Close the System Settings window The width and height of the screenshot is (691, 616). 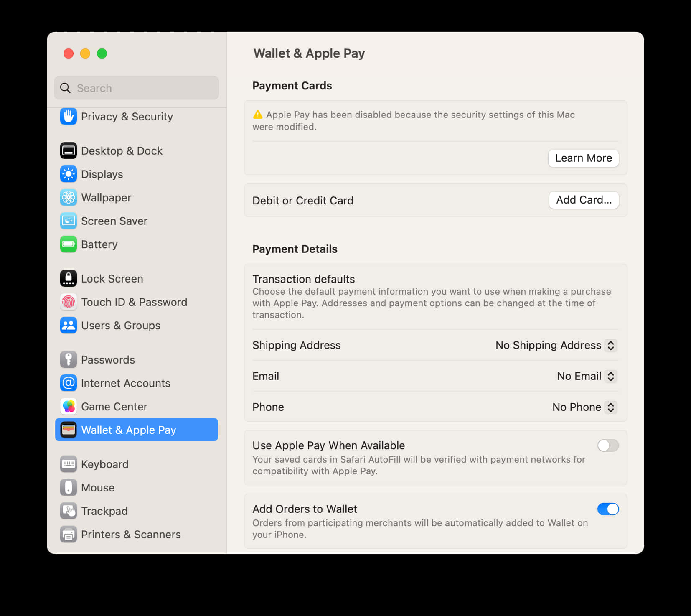(69, 53)
